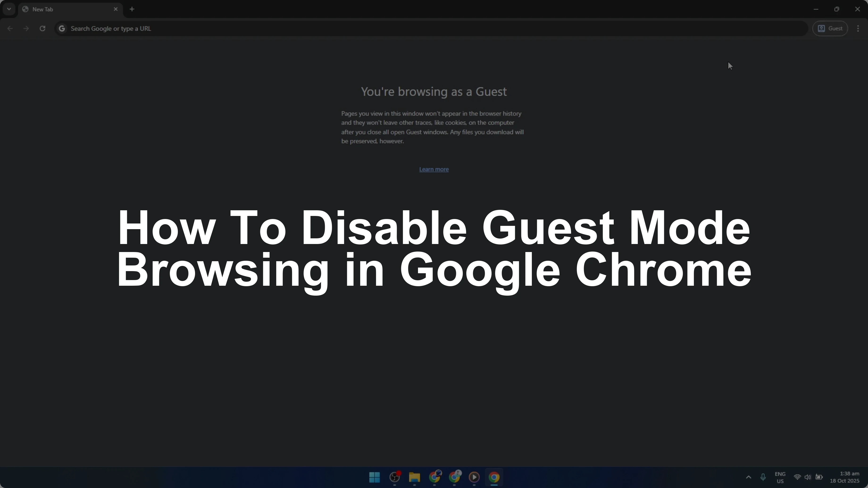The height and width of the screenshot is (488, 868).
Task: Open a new tab with plus button
Action: click(132, 9)
